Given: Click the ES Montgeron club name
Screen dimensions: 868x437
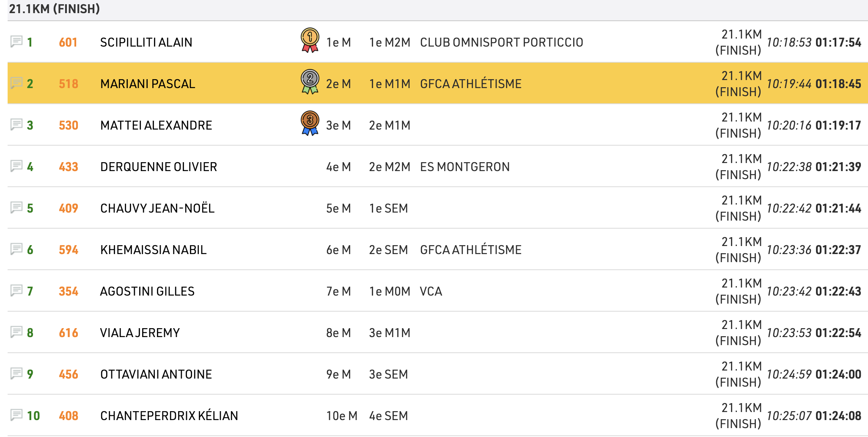Looking at the screenshot, I should click(x=464, y=167).
